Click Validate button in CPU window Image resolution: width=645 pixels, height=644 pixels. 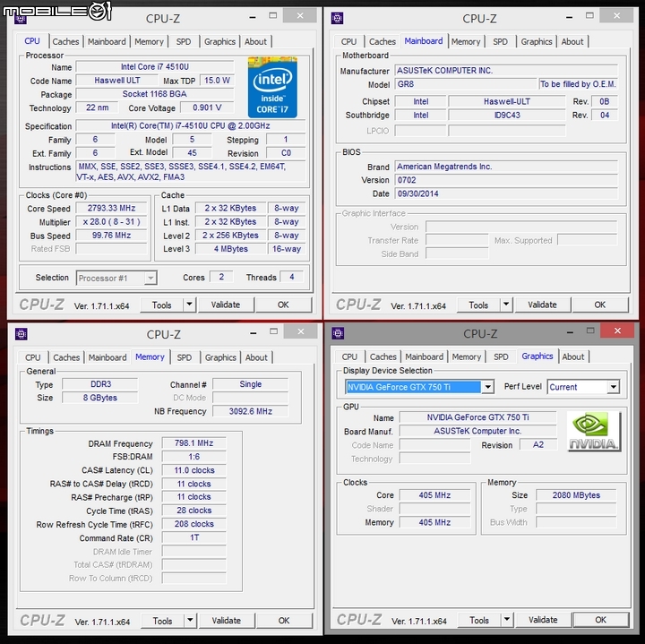226,305
